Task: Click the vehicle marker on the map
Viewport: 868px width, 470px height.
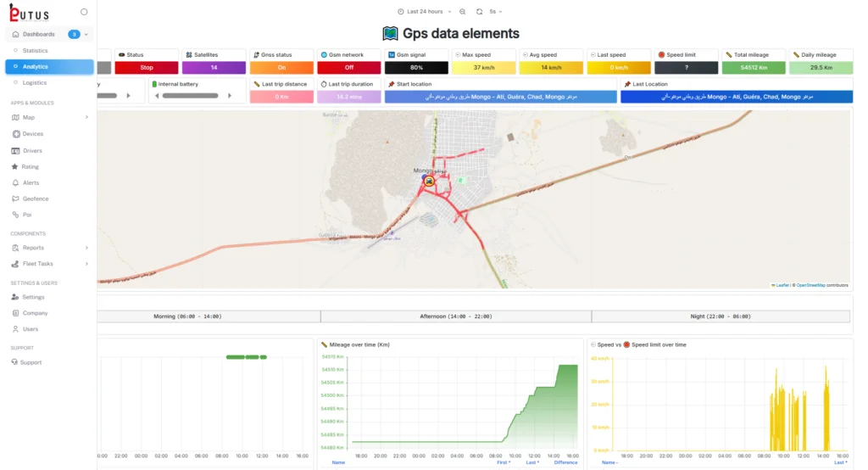Action: click(428, 181)
